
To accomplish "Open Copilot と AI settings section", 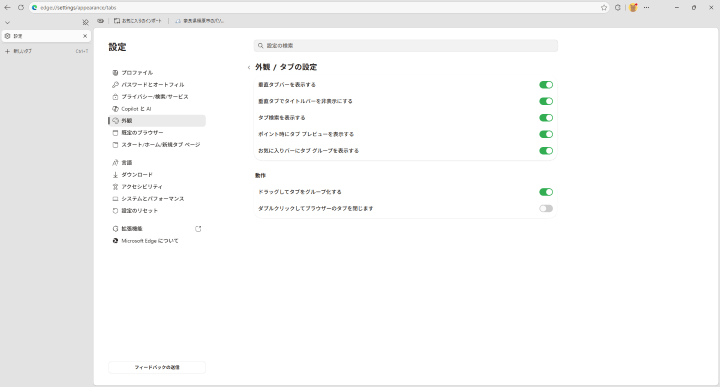I will coord(157,109).
